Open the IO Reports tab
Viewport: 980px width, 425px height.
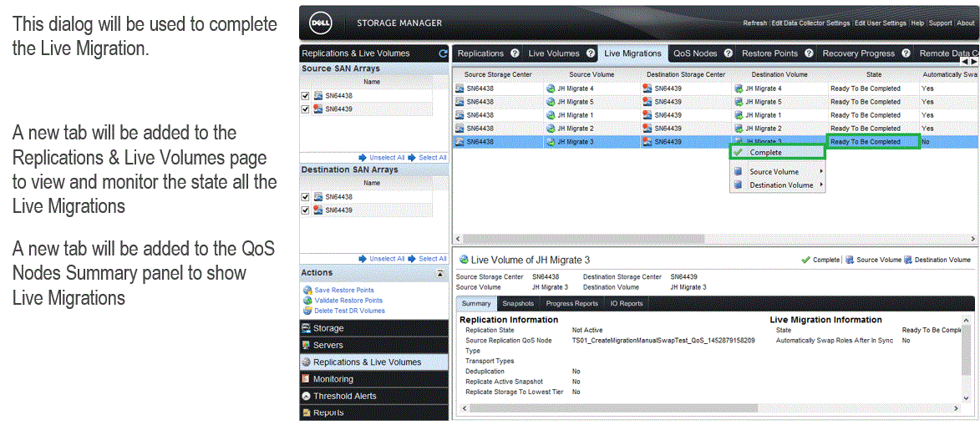pyautogui.click(x=627, y=304)
